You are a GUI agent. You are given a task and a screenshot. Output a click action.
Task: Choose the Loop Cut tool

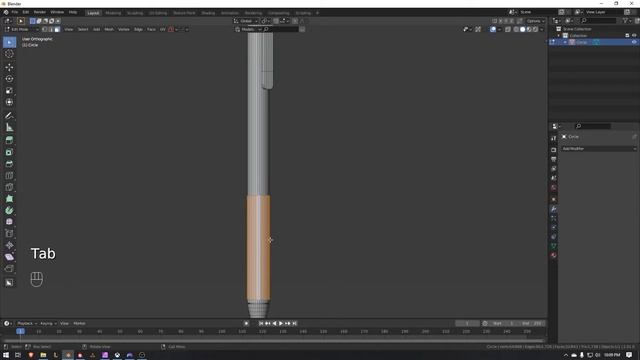[x=9, y=176]
